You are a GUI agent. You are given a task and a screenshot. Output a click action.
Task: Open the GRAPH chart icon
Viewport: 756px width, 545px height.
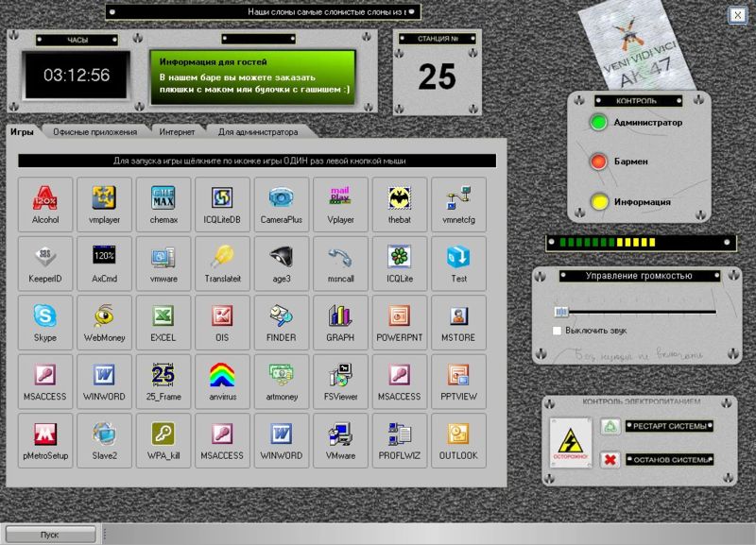[x=340, y=322]
